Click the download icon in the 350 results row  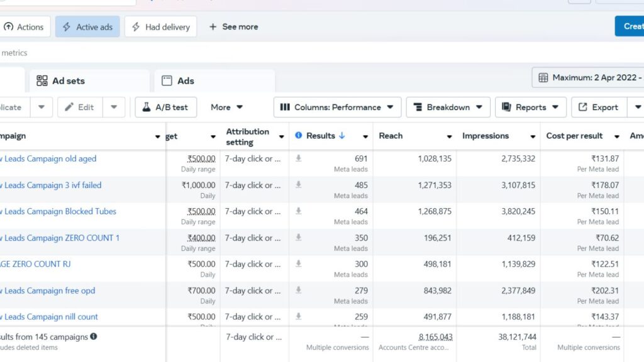coord(299,238)
